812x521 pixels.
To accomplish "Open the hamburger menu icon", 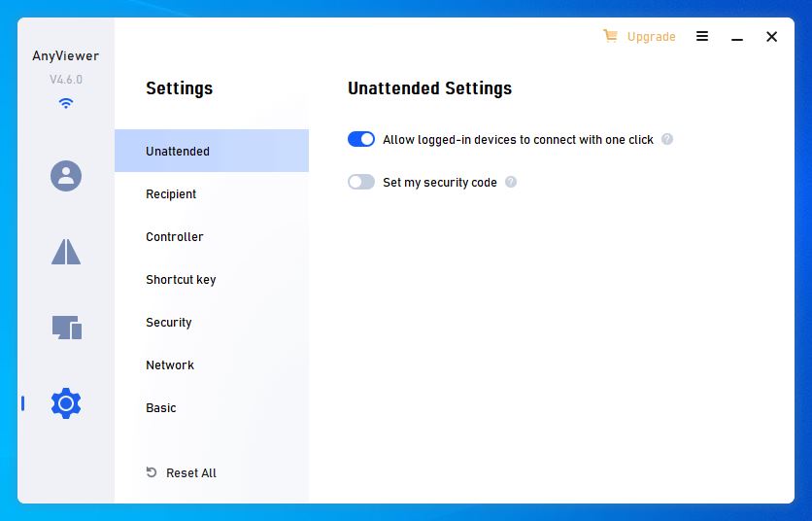I will [702, 36].
